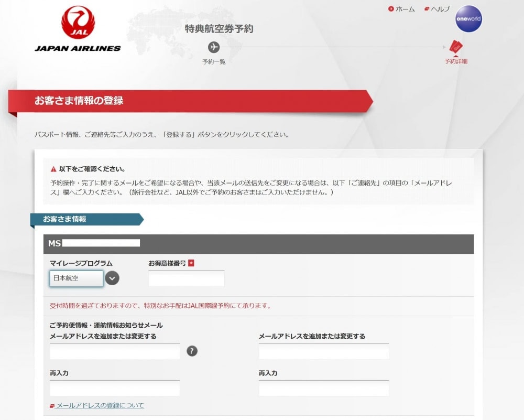Go to ホーム link at top

tap(401, 9)
